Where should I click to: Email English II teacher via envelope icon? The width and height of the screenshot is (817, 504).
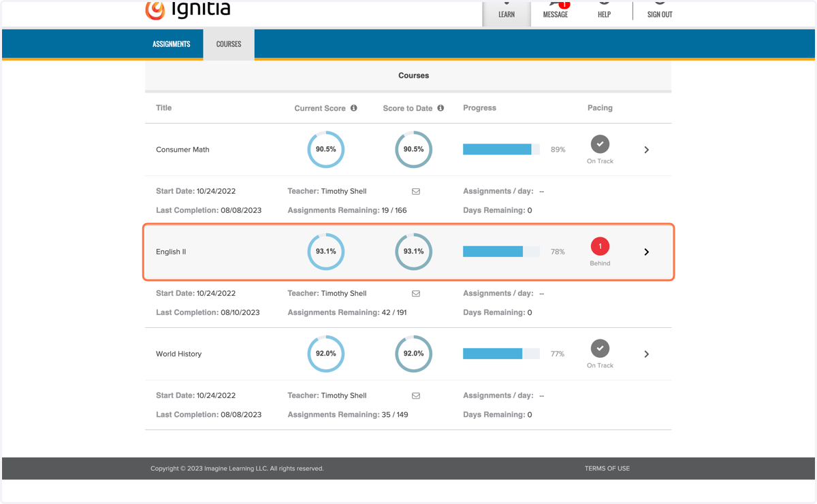click(416, 294)
